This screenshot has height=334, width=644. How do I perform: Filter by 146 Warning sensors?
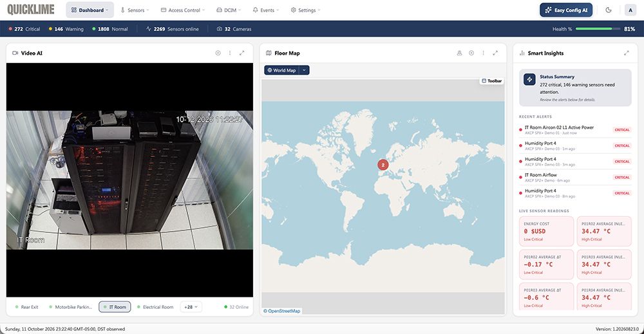pos(66,29)
